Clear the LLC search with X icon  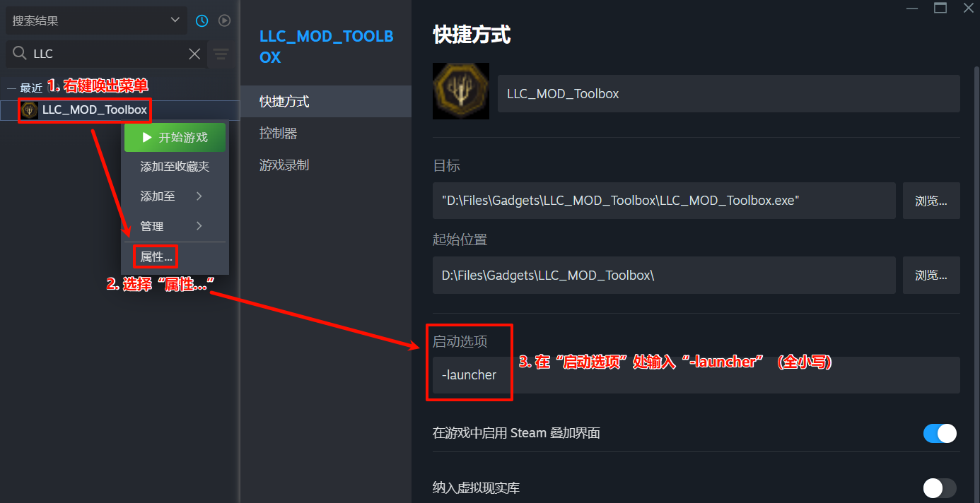[194, 54]
